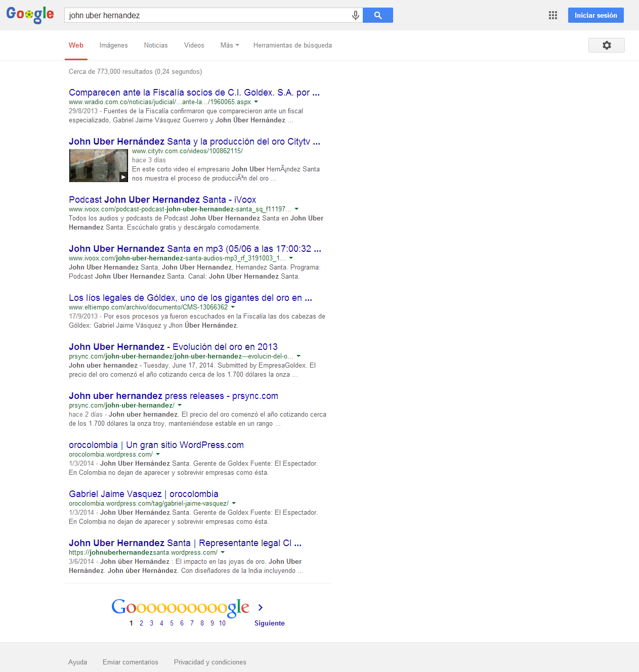
Task: Open Ayuda footer link
Action: click(77, 662)
